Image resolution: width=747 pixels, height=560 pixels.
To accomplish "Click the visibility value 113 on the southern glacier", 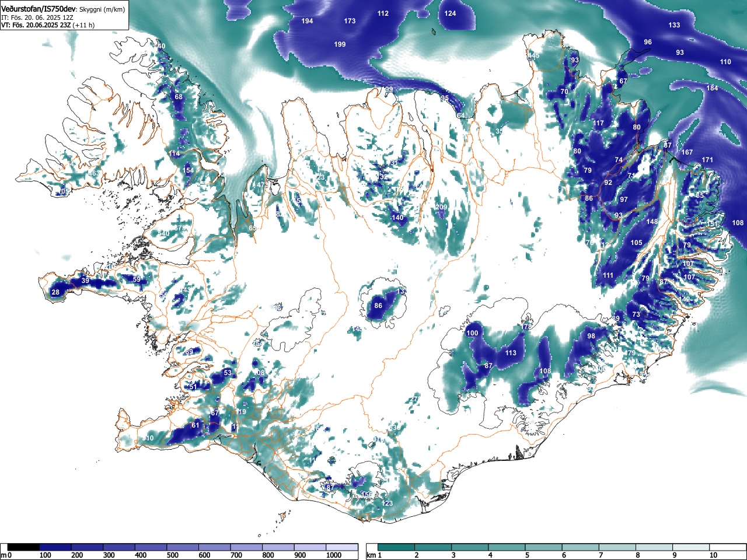I will pyautogui.click(x=511, y=353).
